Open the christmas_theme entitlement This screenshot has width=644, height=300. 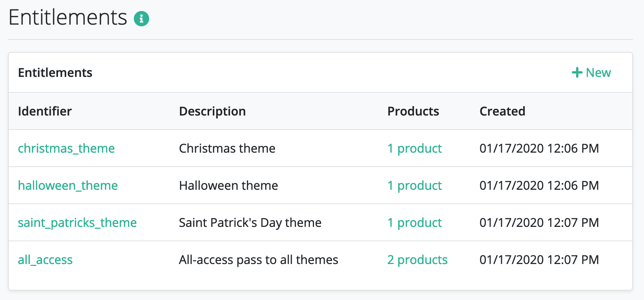pos(66,148)
